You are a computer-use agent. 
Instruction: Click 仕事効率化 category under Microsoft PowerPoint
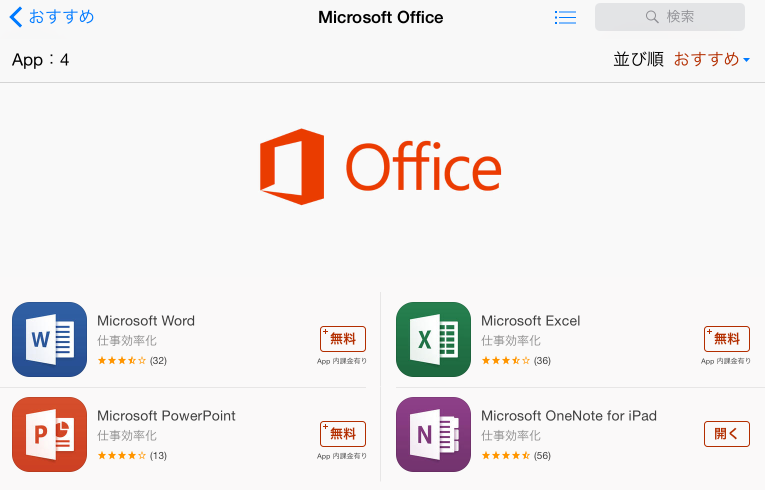point(127,436)
